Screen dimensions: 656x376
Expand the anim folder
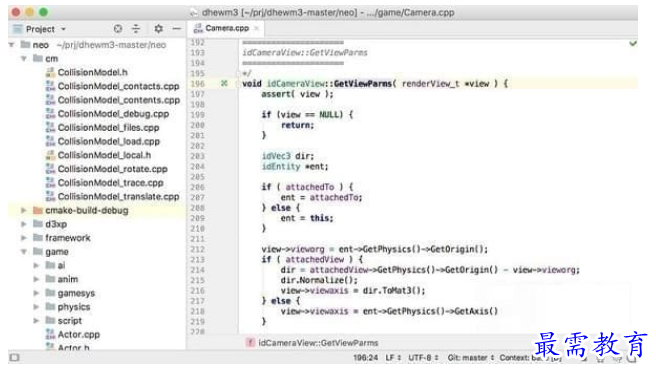[36, 279]
